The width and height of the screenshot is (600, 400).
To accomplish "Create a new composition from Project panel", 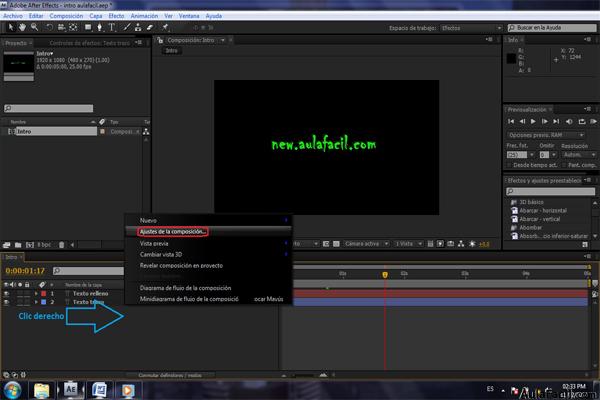I will coord(30,245).
